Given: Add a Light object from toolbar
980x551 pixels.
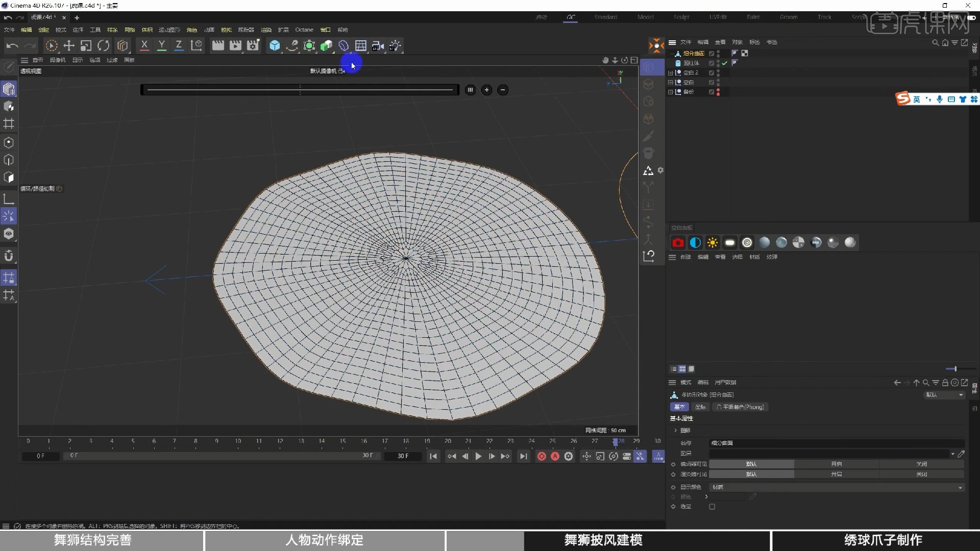Looking at the screenshot, I should (x=395, y=46).
